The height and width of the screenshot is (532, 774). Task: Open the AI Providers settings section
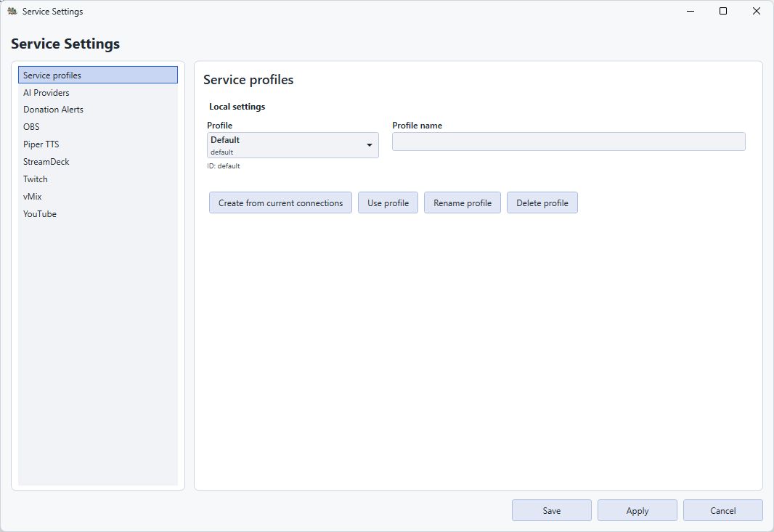(98, 92)
